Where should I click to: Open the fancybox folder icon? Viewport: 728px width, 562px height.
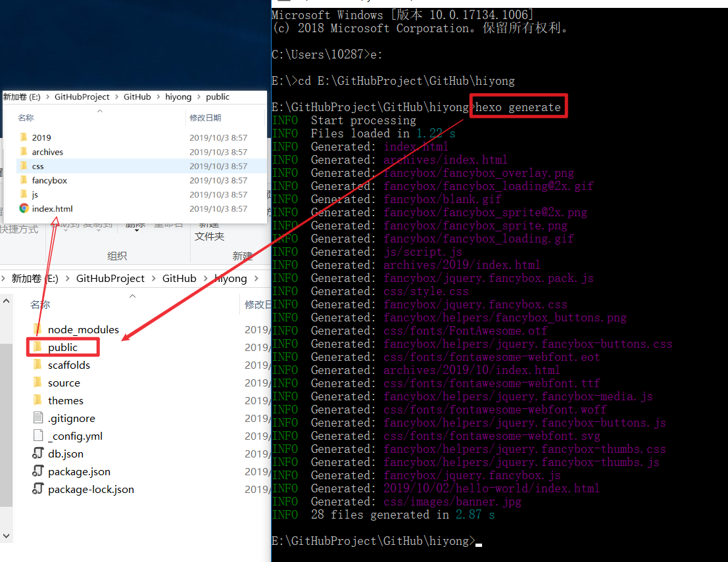24,180
